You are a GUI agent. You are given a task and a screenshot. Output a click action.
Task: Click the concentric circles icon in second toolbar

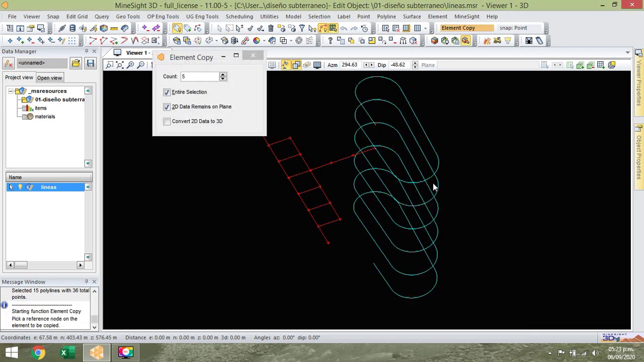298,40
